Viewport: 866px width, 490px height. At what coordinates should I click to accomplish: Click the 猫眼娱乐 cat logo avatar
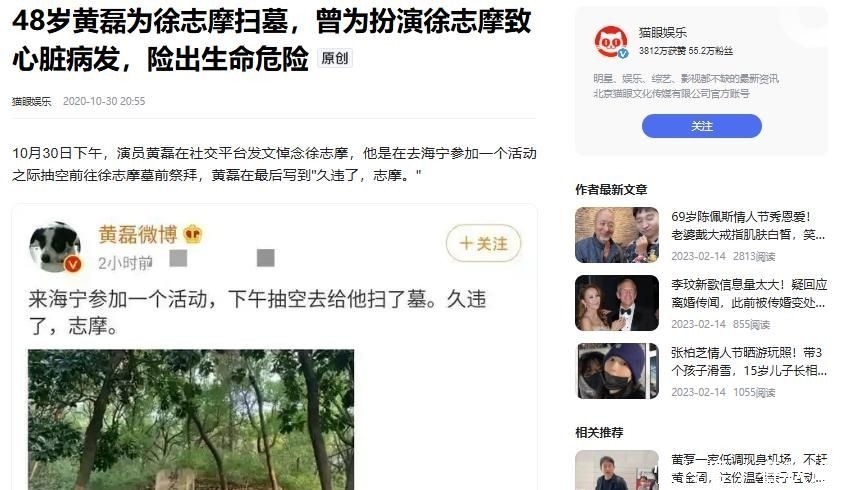coord(610,41)
